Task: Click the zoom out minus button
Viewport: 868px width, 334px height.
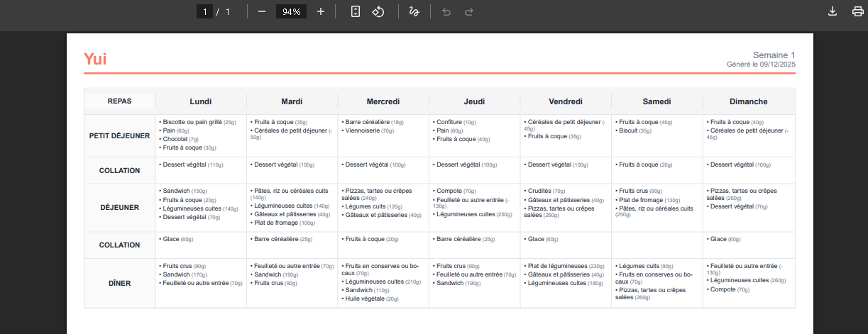Action: (262, 11)
